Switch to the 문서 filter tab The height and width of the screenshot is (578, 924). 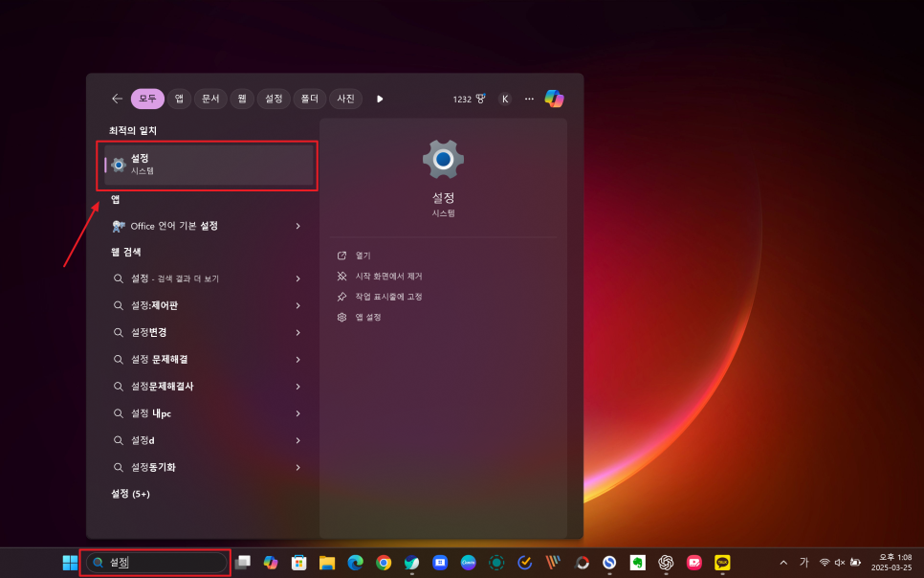pyautogui.click(x=210, y=99)
